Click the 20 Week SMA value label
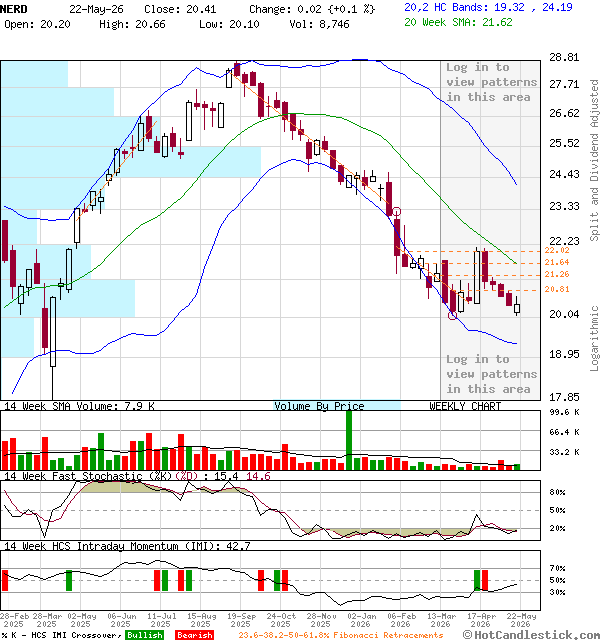 (458, 22)
